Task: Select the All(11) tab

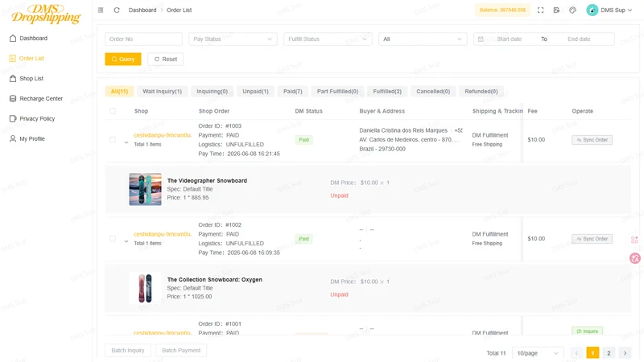Action: [x=119, y=91]
